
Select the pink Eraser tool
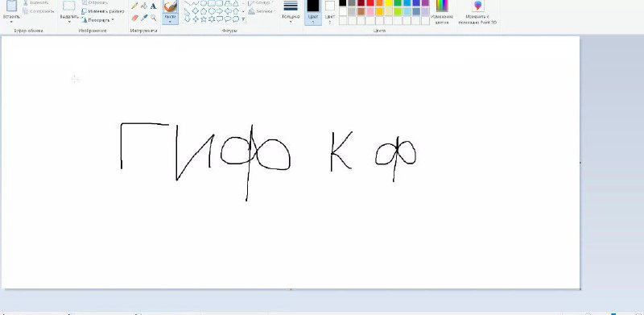(x=134, y=18)
